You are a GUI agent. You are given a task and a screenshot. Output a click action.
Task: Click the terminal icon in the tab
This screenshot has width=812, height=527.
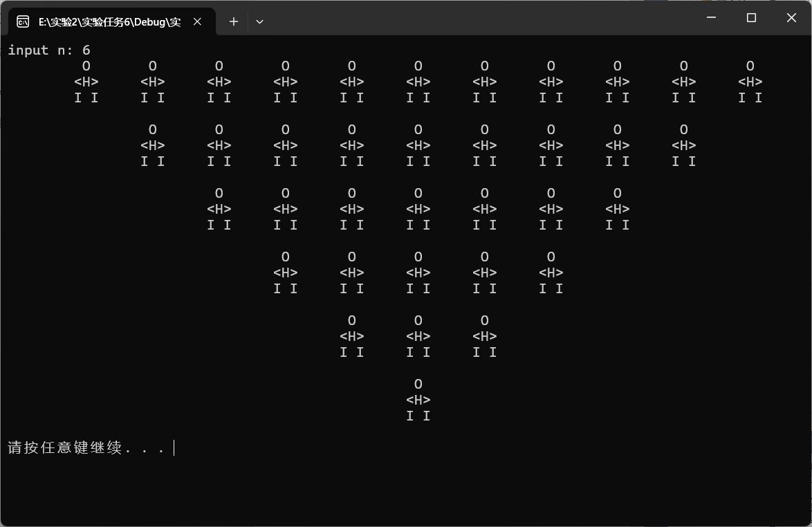[x=23, y=21]
